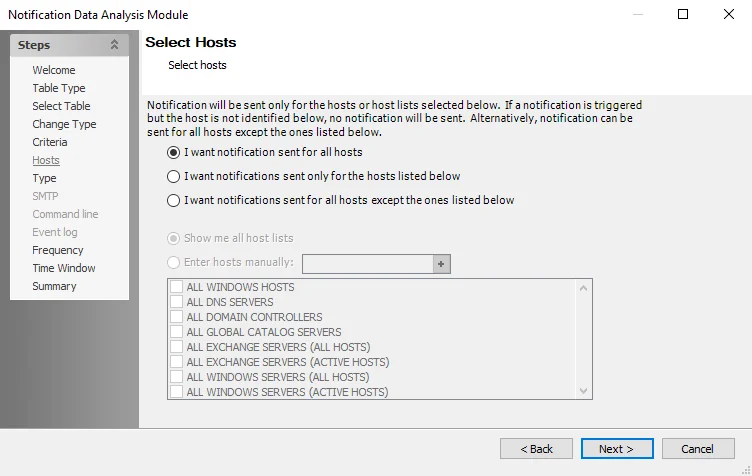Tick ALL EXCHANGE SERVERS (ALL HOSTS)
Viewport: 752px width, 476px height.
point(176,347)
